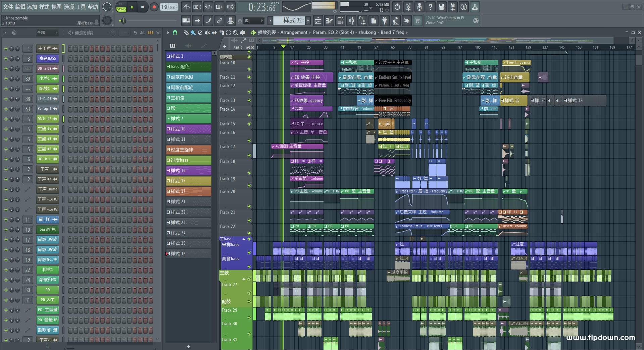
Task: Toggle the playlist snap magnet icon
Action: (x=175, y=33)
